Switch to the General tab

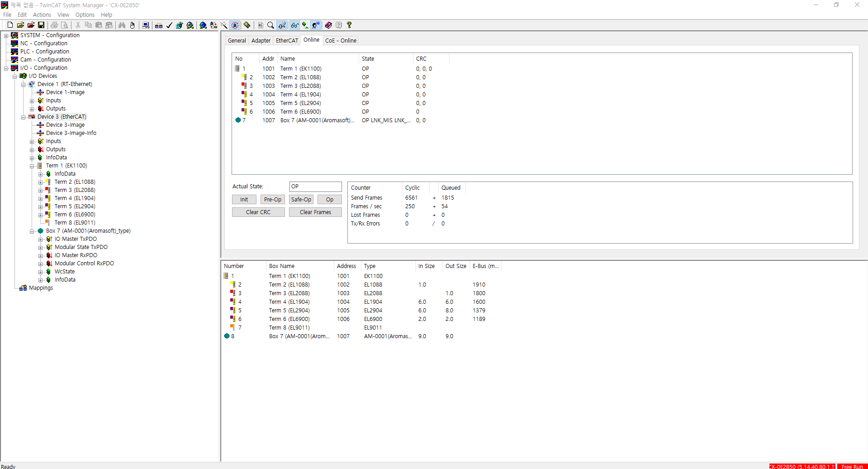[x=237, y=41]
